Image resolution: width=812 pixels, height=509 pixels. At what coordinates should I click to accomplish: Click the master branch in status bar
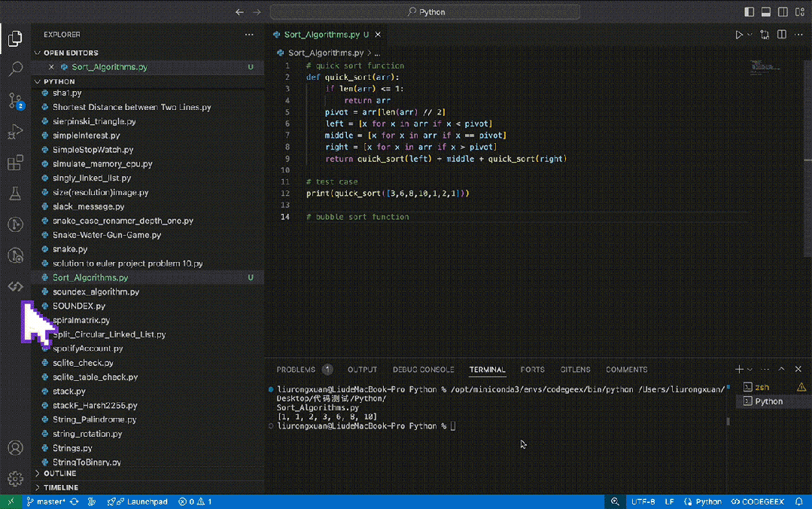[50, 501]
